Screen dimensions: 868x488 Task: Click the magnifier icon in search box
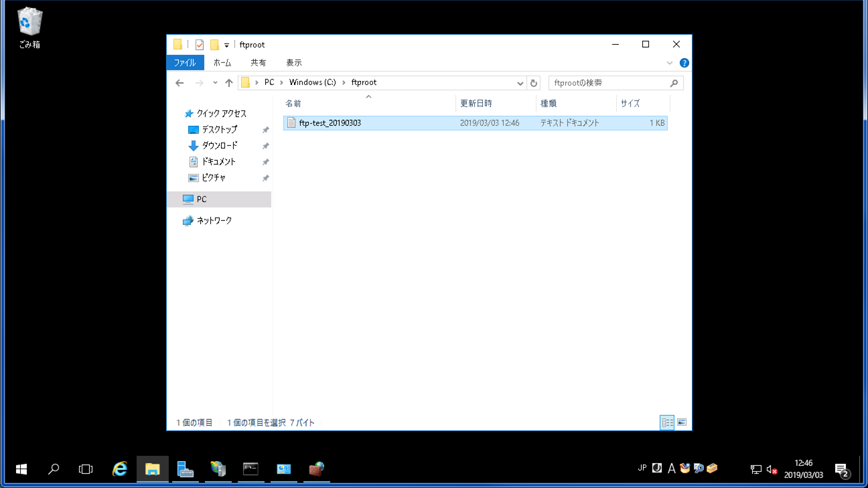click(674, 83)
